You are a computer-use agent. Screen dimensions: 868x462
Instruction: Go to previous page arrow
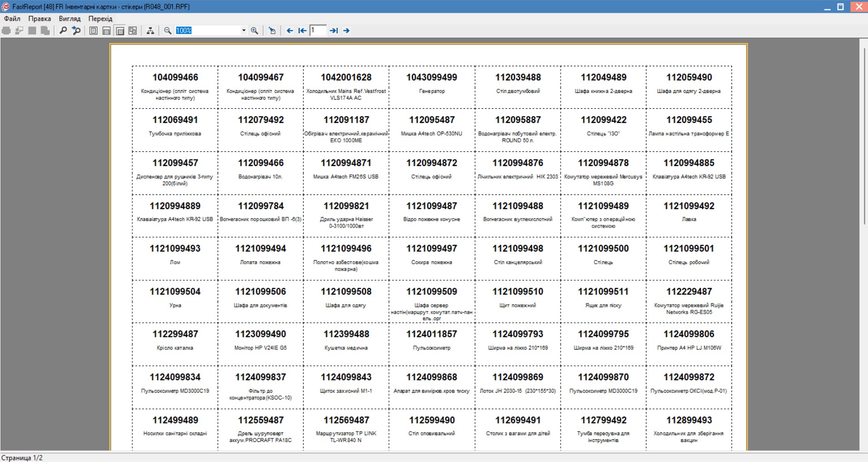290,30
